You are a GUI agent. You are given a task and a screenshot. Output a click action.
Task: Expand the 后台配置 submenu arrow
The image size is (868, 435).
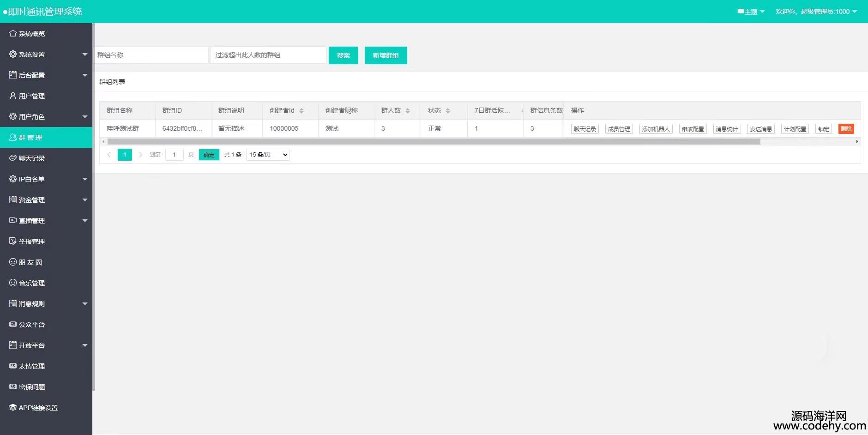click(x=84, y=75)
